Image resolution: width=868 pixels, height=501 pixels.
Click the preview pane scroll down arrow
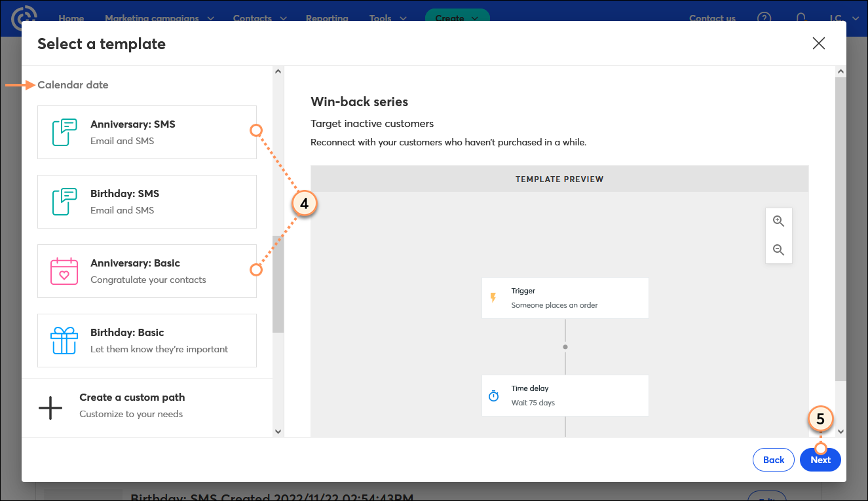[x=841, y=432]
